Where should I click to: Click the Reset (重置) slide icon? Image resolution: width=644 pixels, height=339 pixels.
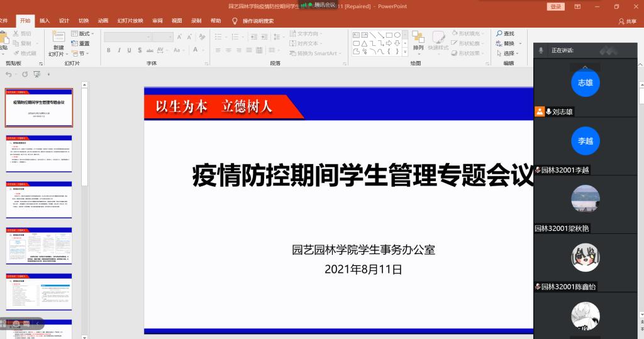pos(80,43)
